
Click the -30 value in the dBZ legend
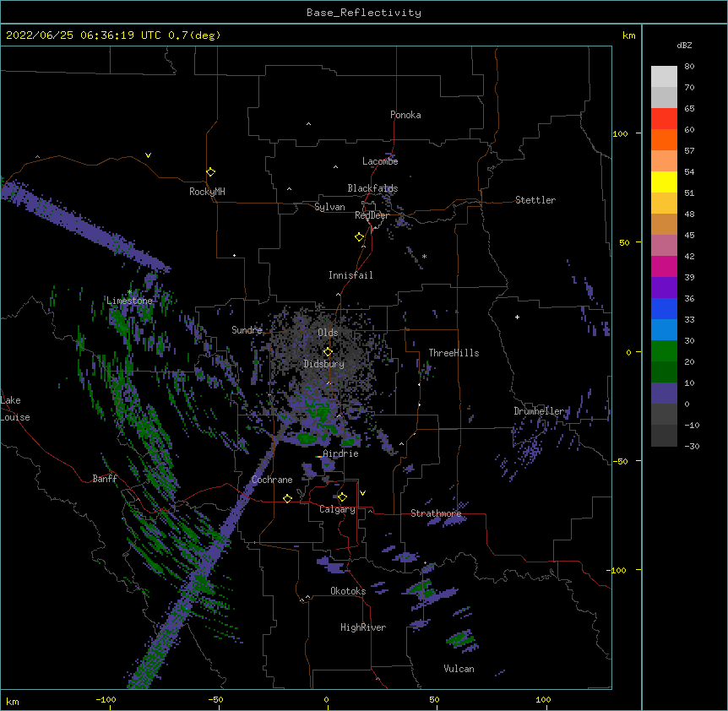[692, 446]
